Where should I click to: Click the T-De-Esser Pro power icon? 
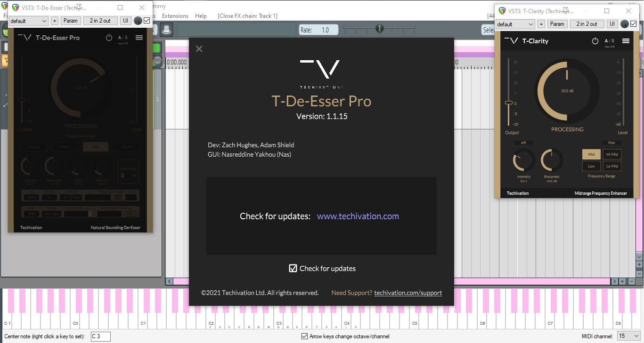click(x=109, y=38)
